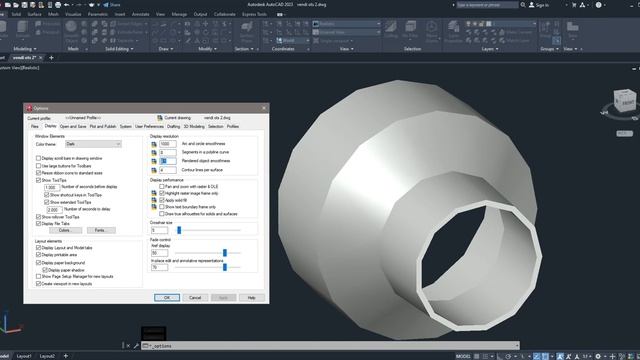This screenshot has width=640, height=360.
Task: Enable Display scroll bars in drawing window
Action: coord(38,158)
